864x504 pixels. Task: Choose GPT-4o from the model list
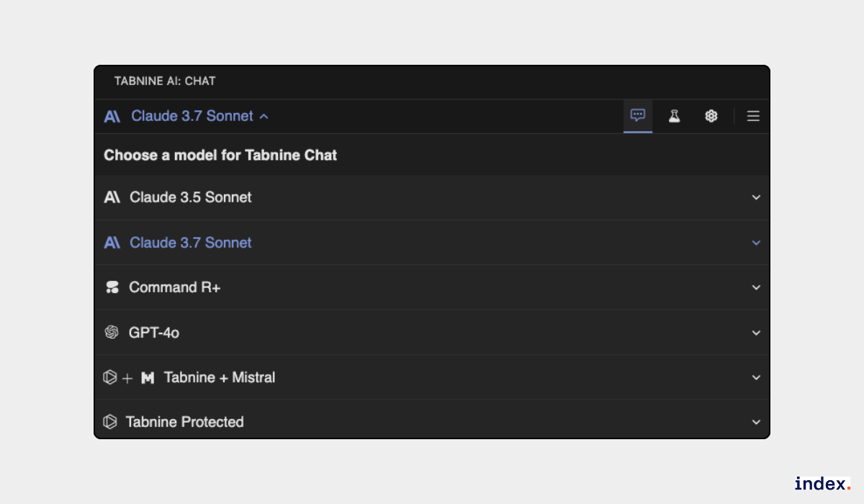click(x=154, y=333)
